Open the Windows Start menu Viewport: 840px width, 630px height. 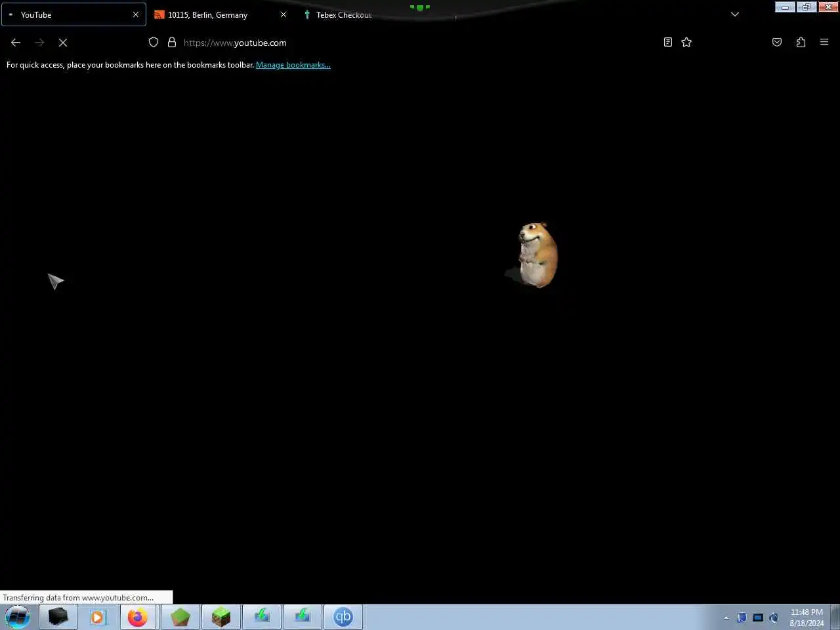click(x=18, y=617)
